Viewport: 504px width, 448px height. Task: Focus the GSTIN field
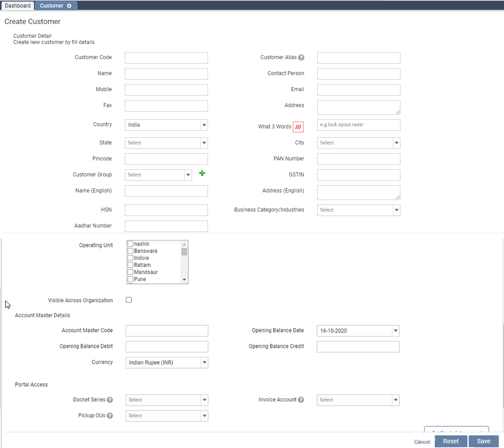(x=359, y=175)
